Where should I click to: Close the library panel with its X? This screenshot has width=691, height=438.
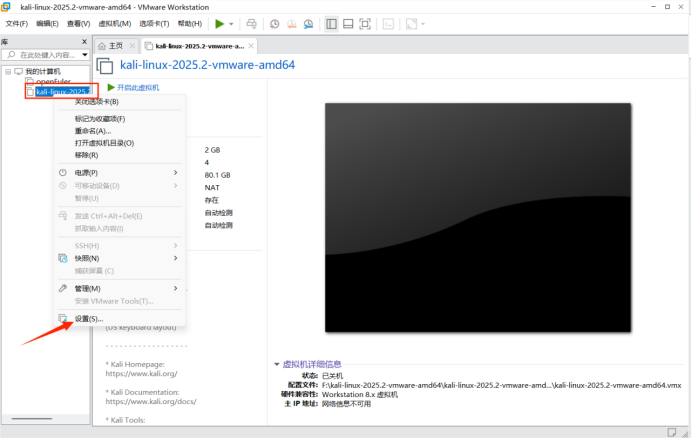tap(84, 41)
